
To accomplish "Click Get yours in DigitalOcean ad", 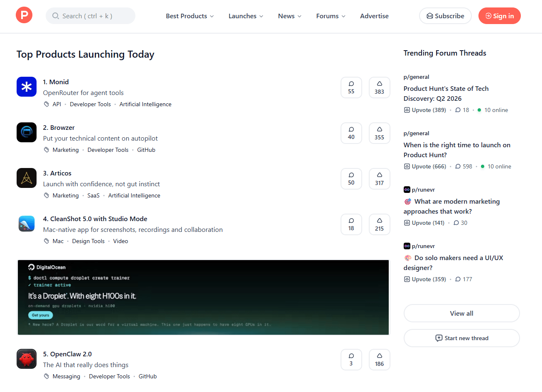I will 40,315.
